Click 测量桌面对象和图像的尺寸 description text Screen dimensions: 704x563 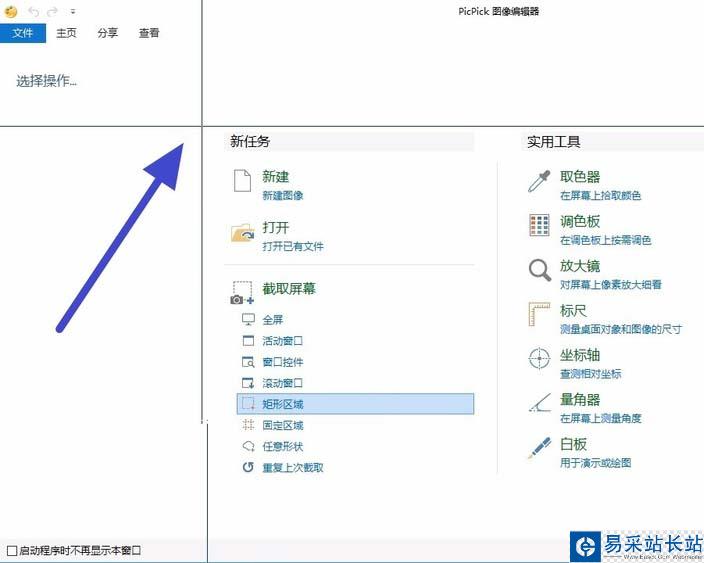[620, 329]
